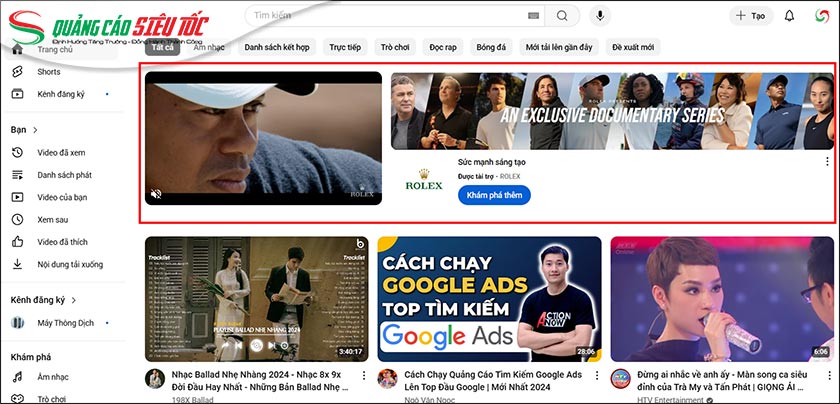The image size is (840, 404).
Task: Select the Trực tiếp filter chip
Action: (345, 47)
